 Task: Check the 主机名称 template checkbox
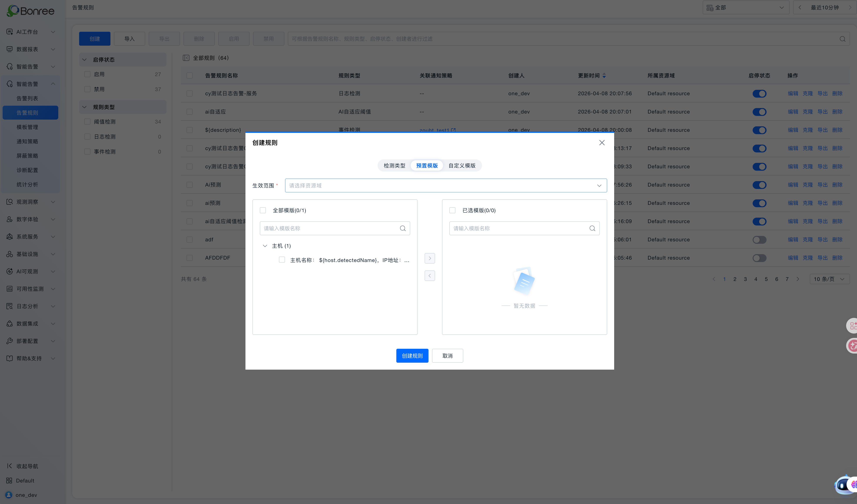[x=282, y=260]
